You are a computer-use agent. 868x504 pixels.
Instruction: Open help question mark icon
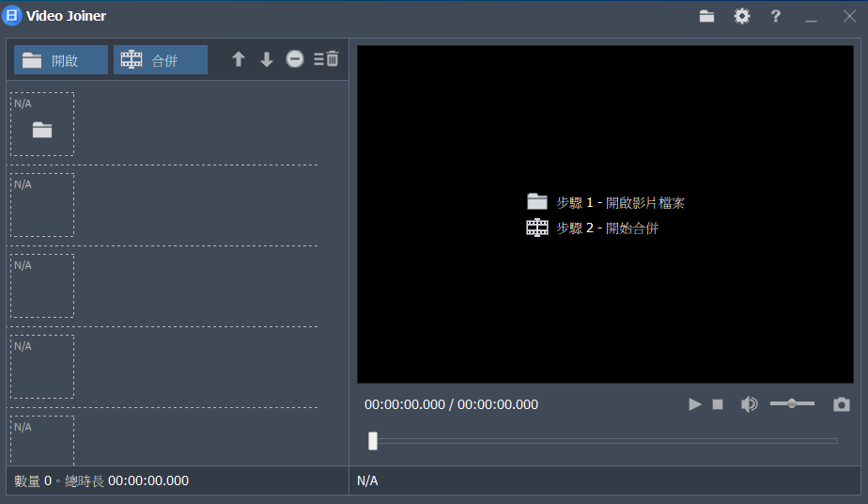pos(776,16)
